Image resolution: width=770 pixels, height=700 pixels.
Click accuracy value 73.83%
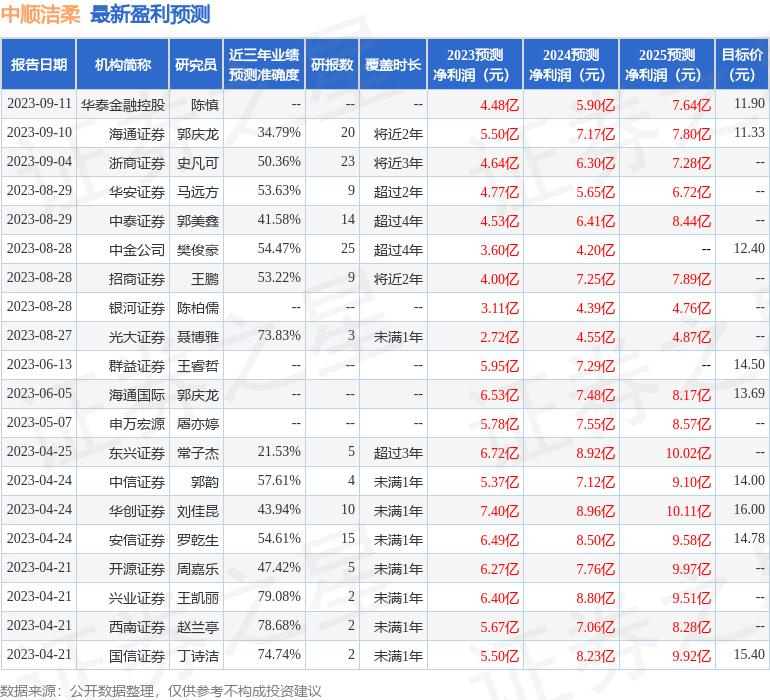coord(279,335)
